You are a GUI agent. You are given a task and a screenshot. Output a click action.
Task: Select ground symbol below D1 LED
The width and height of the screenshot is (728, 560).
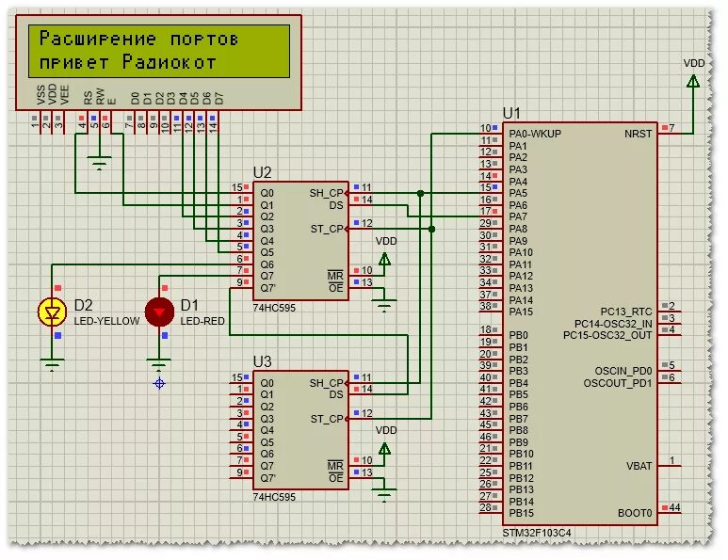tap(159, 365)
